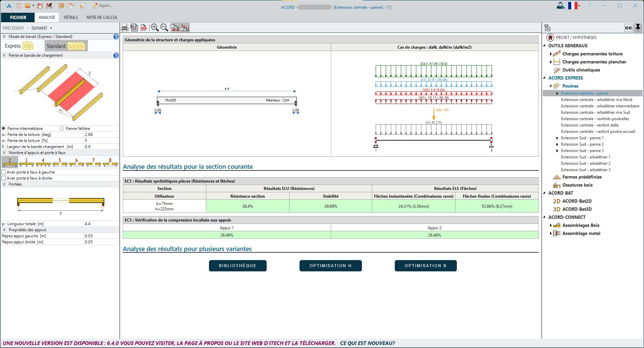Click the OPTIMISATION B button
The image size is (644, 348).
426,266
